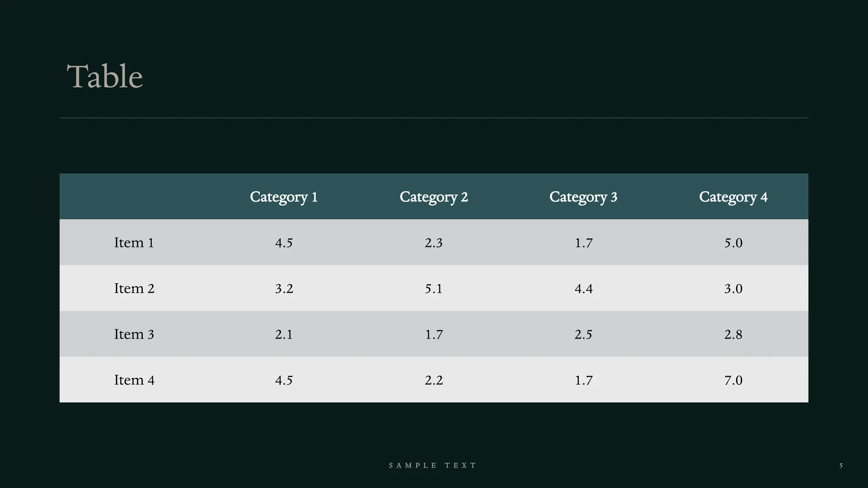The height and width of the screenshot is (488, 868).
Task: Click the 5.0 cell in Item 1 row
Action: click(x=733, y=243)
